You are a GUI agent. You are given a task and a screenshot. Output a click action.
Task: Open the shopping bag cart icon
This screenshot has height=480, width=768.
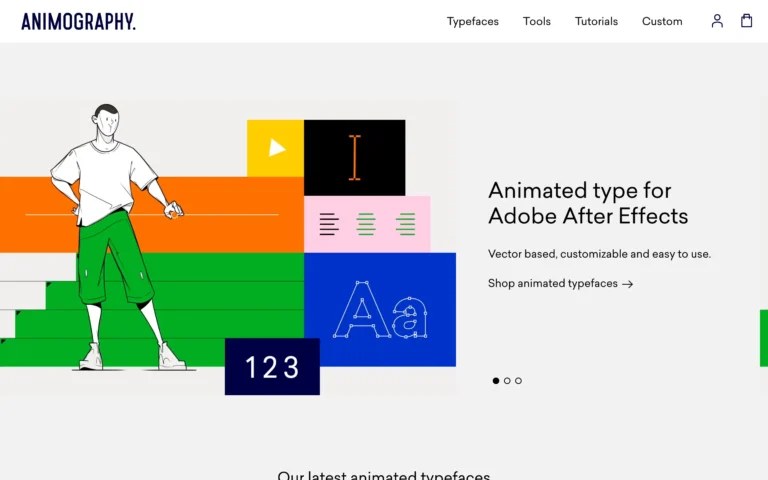746,21
